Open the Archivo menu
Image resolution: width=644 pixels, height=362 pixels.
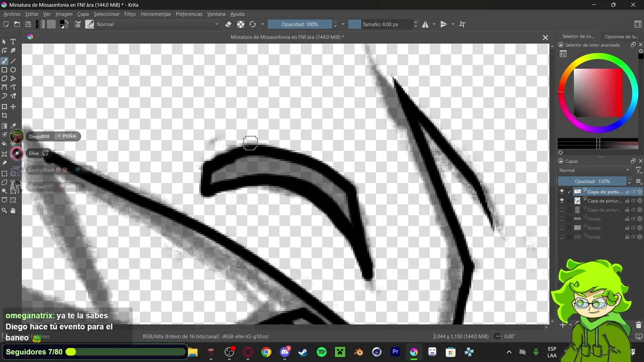pyautogui.click(x=12, y=14)
